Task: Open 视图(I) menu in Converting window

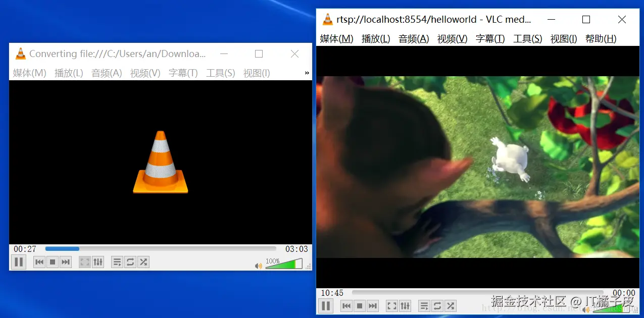Action: pyautogui.click(x=257, y=73)
